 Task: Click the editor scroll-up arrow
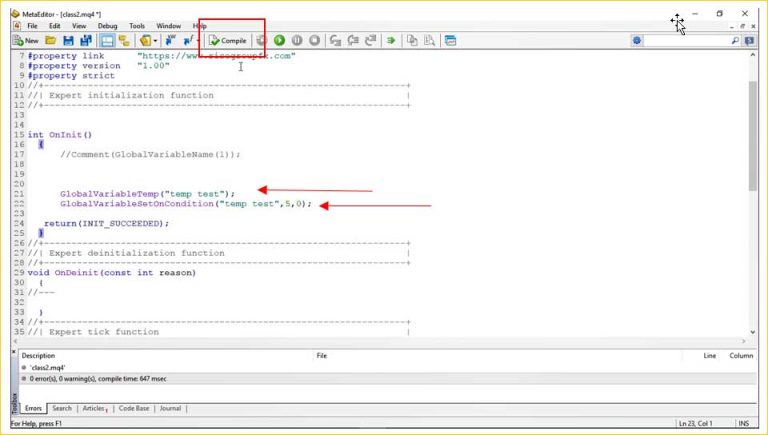pos(753,55)
